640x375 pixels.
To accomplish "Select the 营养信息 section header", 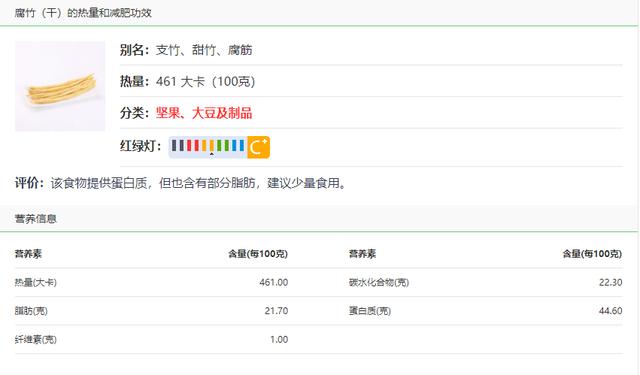I will 36,219.
